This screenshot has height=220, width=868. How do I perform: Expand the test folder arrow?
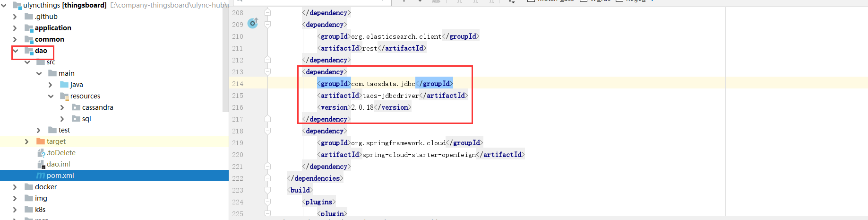pyautogui.click(x=39, y=130)
